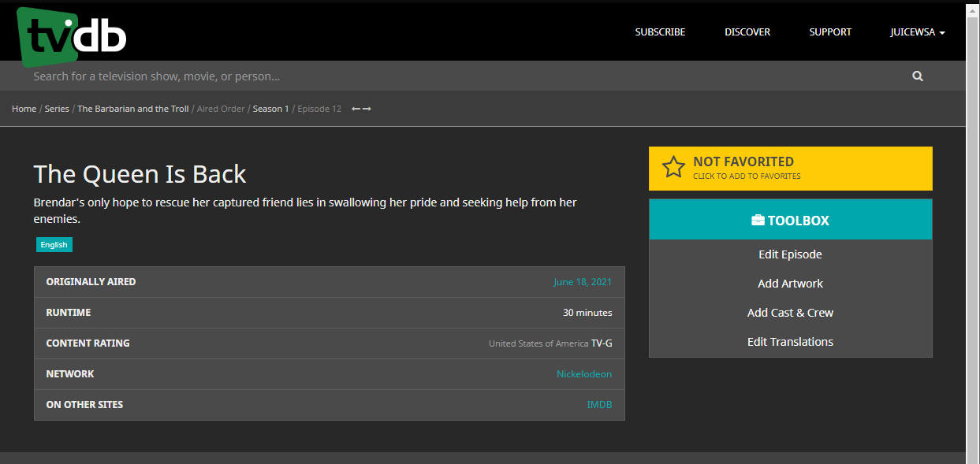Open the JUICEWSA user dropdown
This screenshot has height=464, width=980.
click(918, 32)
